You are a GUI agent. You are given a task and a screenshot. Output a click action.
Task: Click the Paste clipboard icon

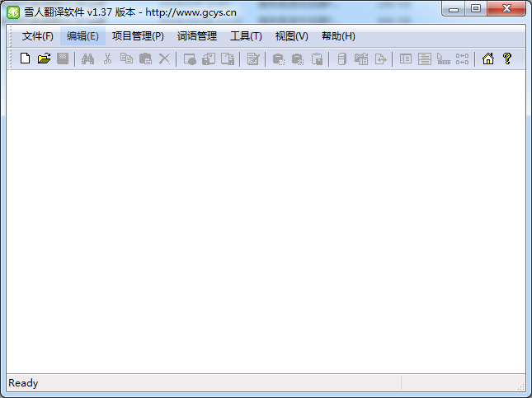145,59
